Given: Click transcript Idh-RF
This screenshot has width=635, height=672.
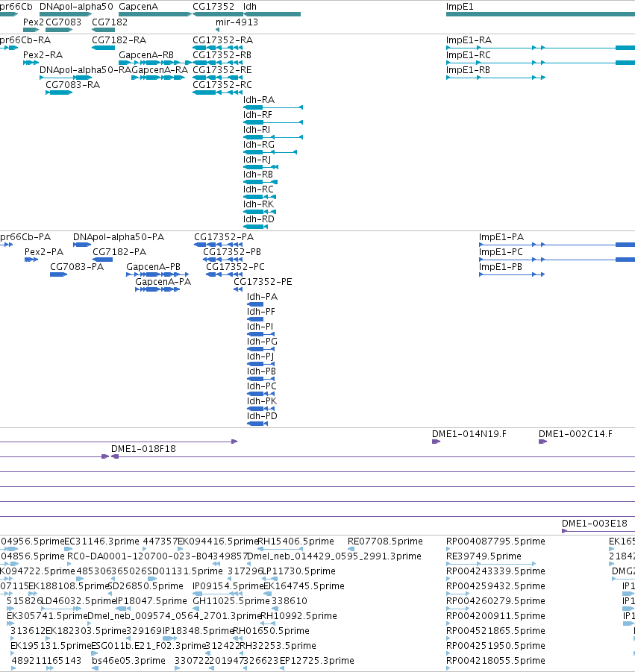Looking at the screenshot, I should point(257,115).
